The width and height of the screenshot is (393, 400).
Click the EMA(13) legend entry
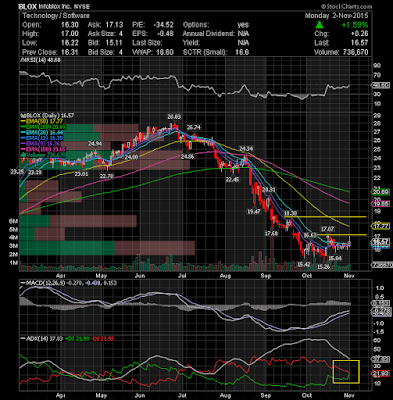[43, 138]
